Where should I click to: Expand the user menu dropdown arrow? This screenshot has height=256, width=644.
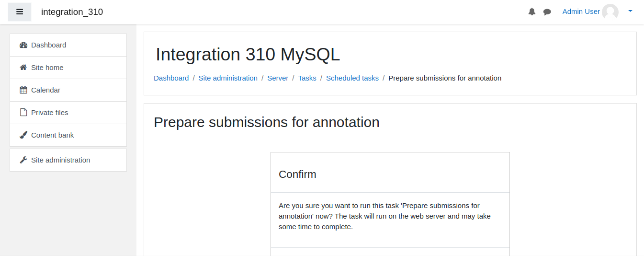pyautogui.click(x=630, y=11)
